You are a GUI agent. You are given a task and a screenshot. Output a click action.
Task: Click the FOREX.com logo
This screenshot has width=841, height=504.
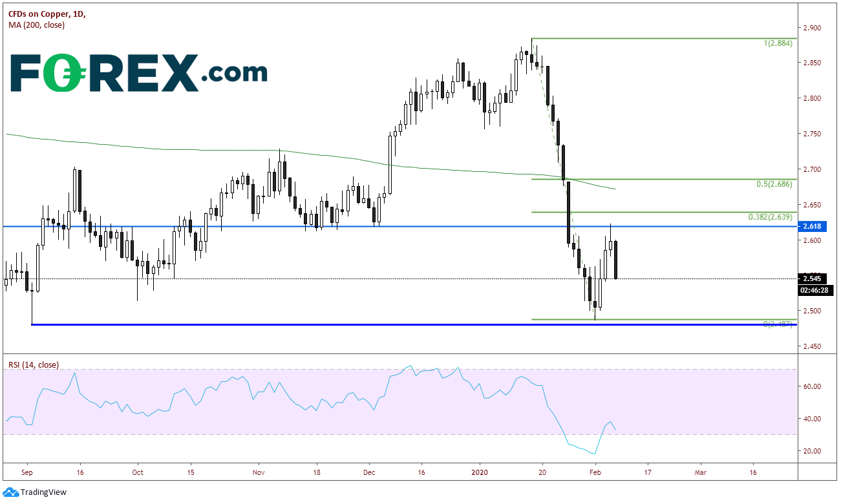[x=138, y=72]
